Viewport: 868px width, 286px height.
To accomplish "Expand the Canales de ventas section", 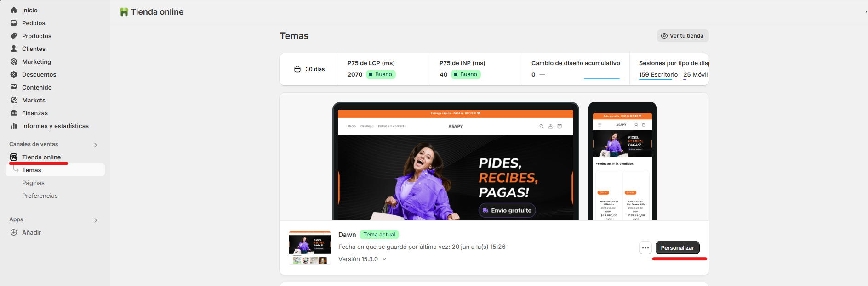I will coord(96,145).
